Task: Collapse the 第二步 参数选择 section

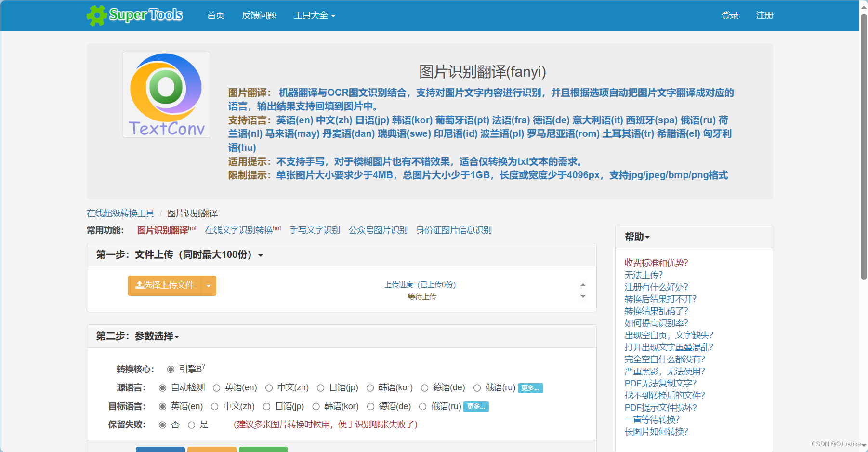Action: click(x=177, y=336)
